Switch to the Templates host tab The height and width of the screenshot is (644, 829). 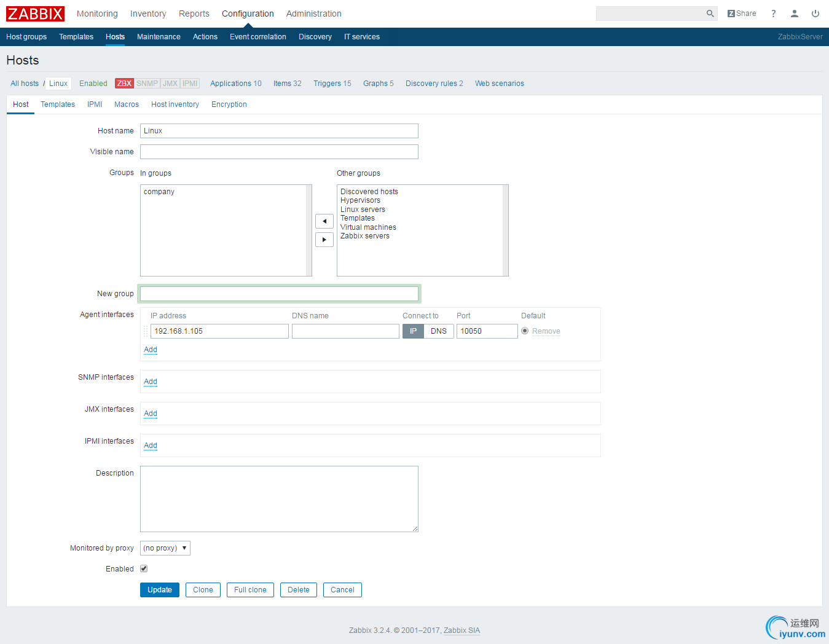58,104
